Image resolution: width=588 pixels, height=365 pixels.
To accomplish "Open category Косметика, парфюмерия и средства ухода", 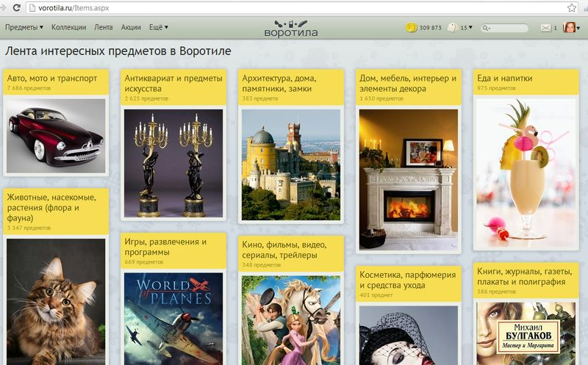I will pyautogui.click(x=408, y=280).
